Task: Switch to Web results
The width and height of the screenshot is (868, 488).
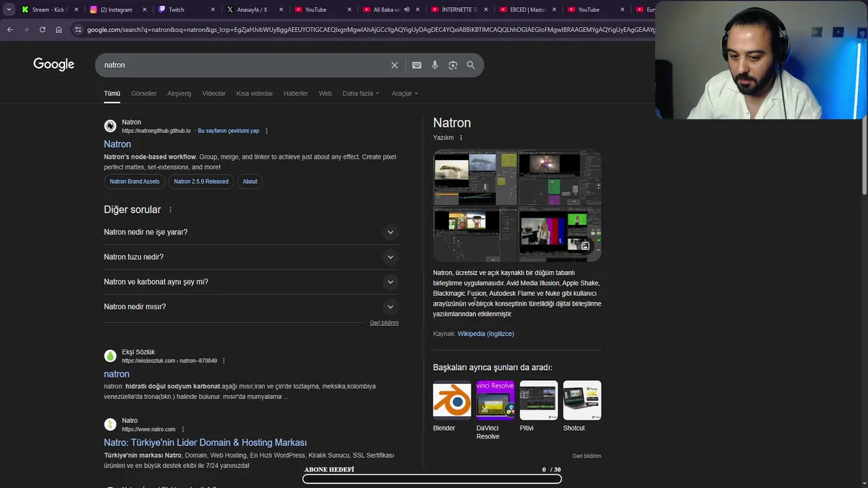Action: click(325, 94)
